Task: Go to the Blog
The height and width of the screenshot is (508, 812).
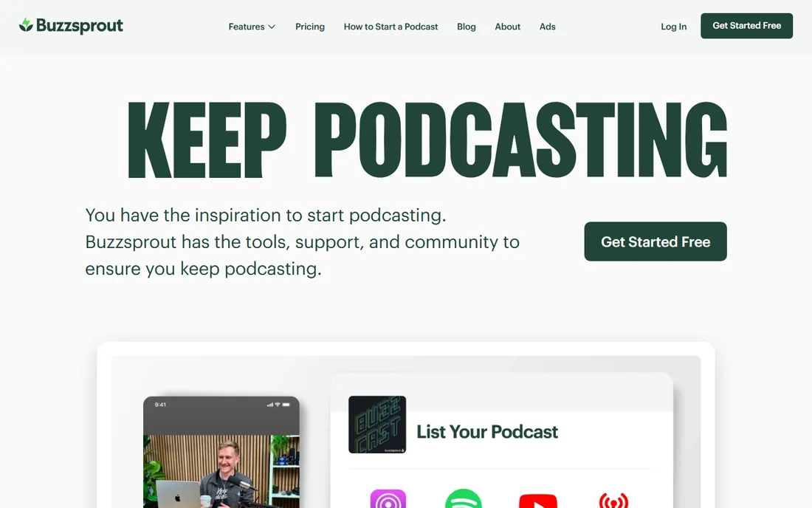Action: (466, 27)
